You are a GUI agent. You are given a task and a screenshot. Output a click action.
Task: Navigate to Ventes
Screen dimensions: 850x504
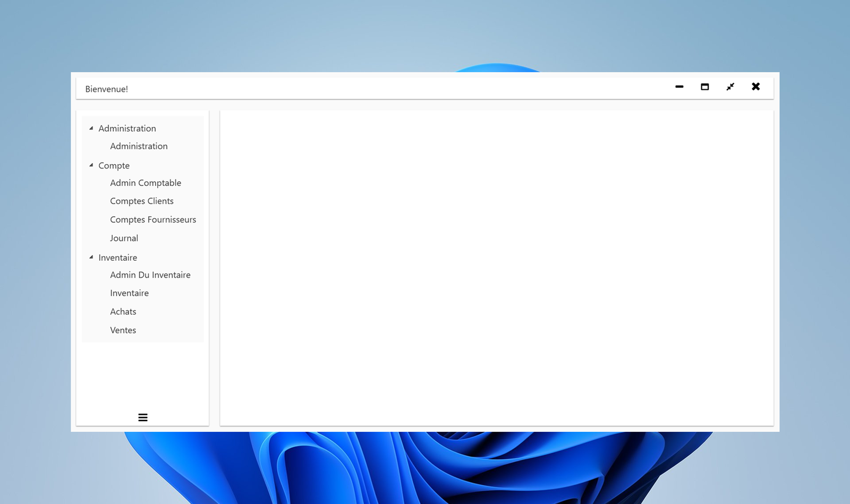(x=123, y=330)
